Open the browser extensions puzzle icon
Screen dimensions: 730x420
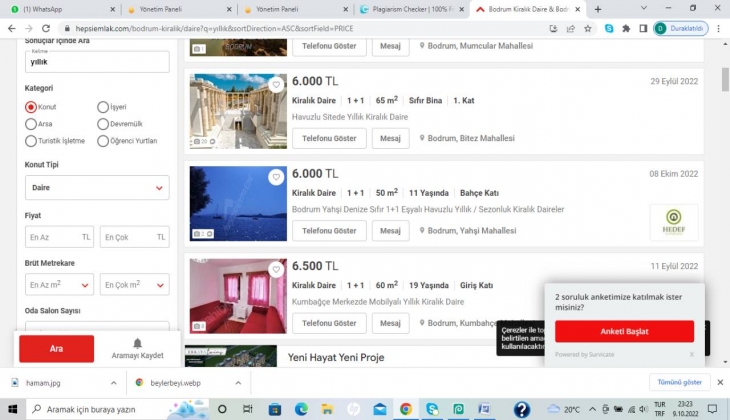[x=626, y=29]
